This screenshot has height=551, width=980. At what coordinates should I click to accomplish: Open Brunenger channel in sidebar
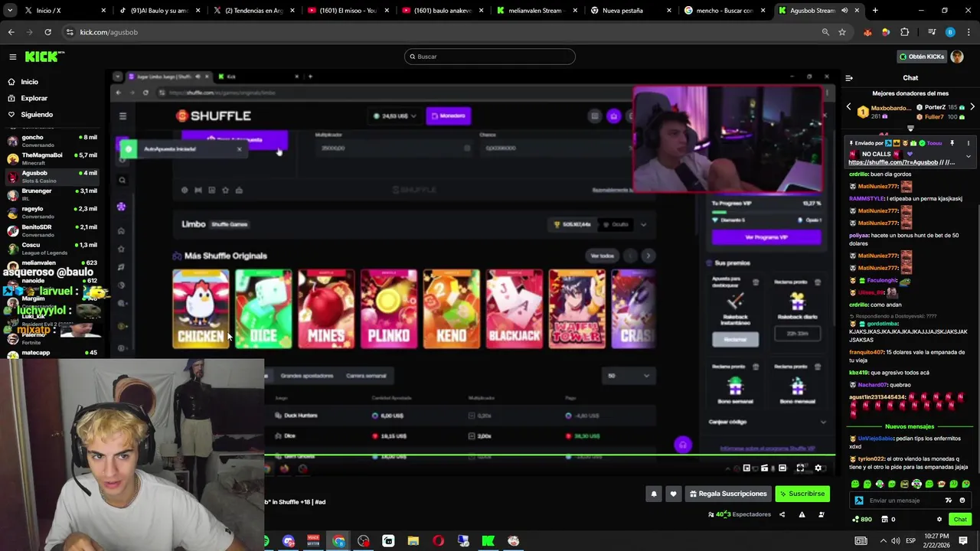pyautogui.click(x=54, y=194)
